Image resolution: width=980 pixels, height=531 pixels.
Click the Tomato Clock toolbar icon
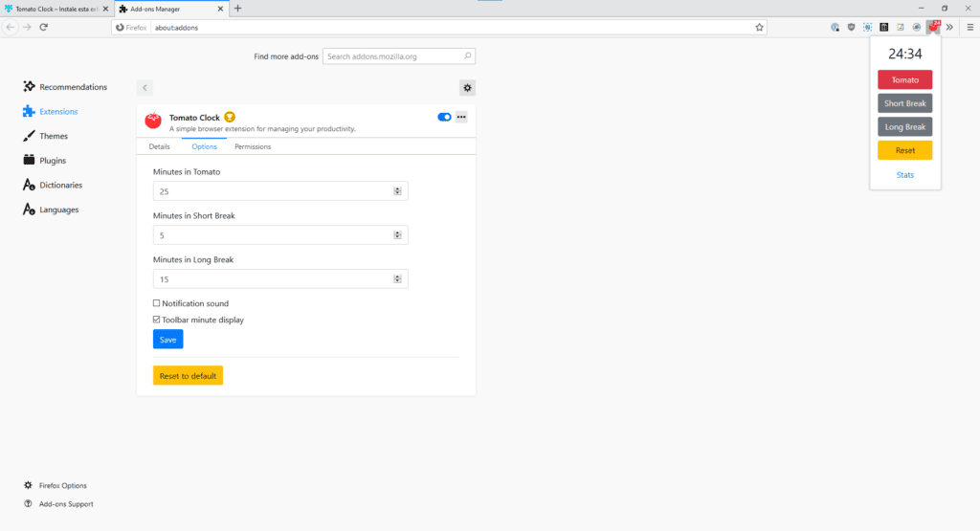933,27
